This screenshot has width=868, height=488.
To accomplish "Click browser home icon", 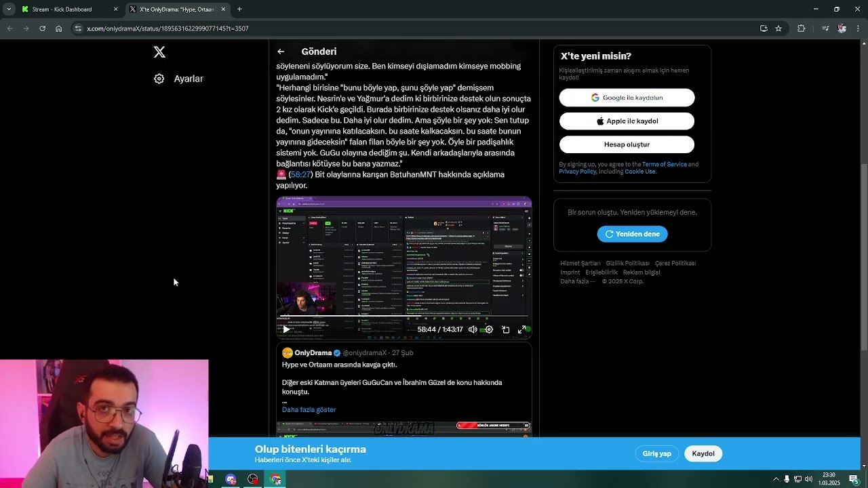I will click(x=59, y=28).
